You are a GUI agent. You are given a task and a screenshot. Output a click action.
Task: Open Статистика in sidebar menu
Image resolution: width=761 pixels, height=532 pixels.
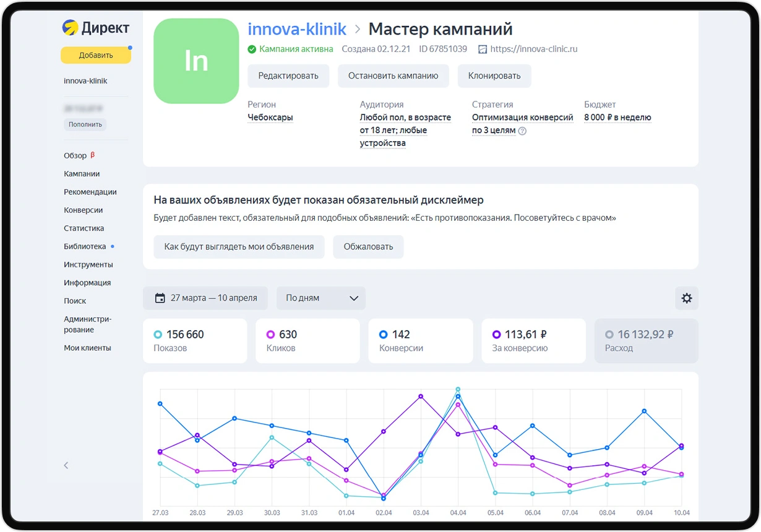point(84,228)
